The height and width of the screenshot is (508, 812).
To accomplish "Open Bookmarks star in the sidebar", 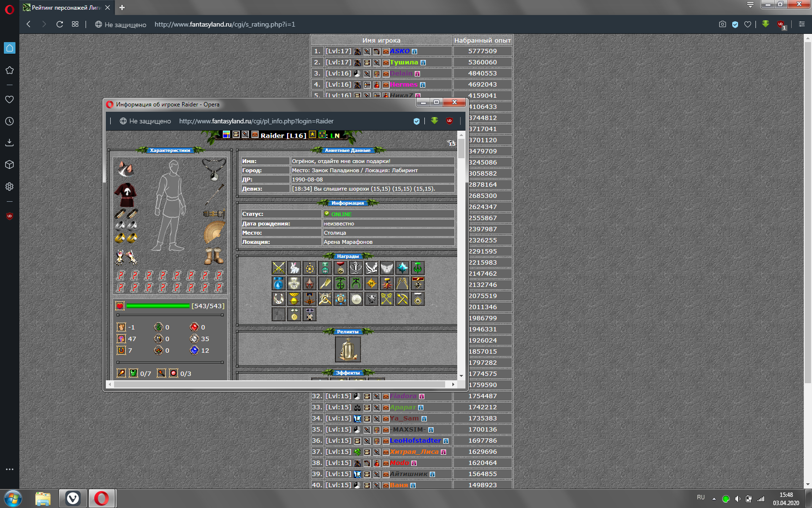I will click(10, 70).
